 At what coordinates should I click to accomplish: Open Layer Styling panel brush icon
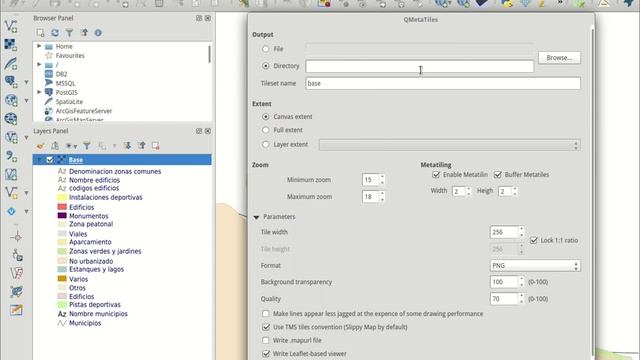click(40, 146)
